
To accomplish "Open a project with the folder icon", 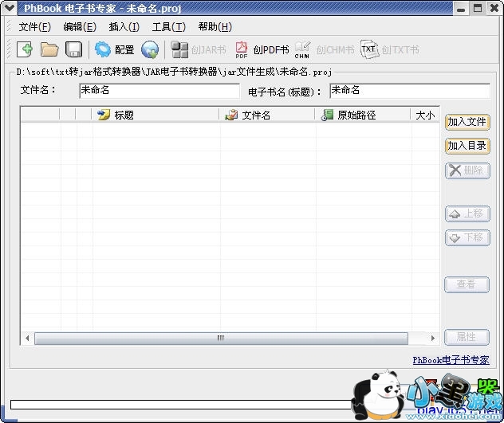I will (x=49, y=49).
